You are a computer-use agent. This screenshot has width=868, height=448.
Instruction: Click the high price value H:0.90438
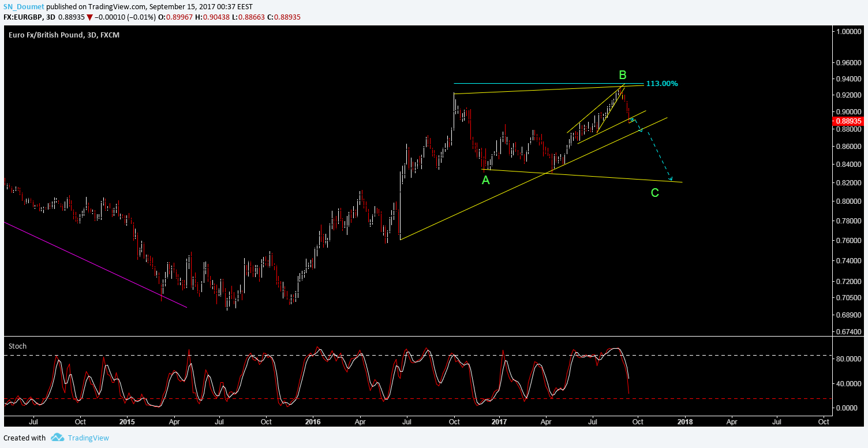click(x=212, y=17)
